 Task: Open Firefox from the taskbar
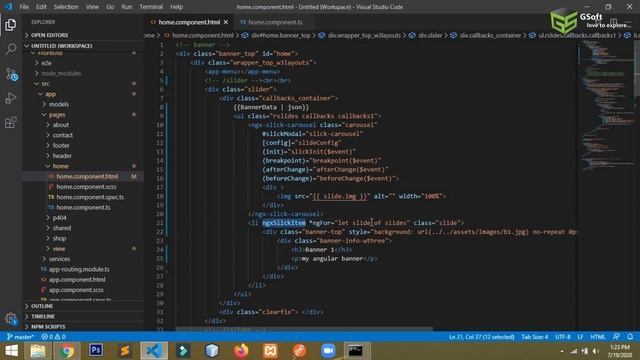[241, 351]
